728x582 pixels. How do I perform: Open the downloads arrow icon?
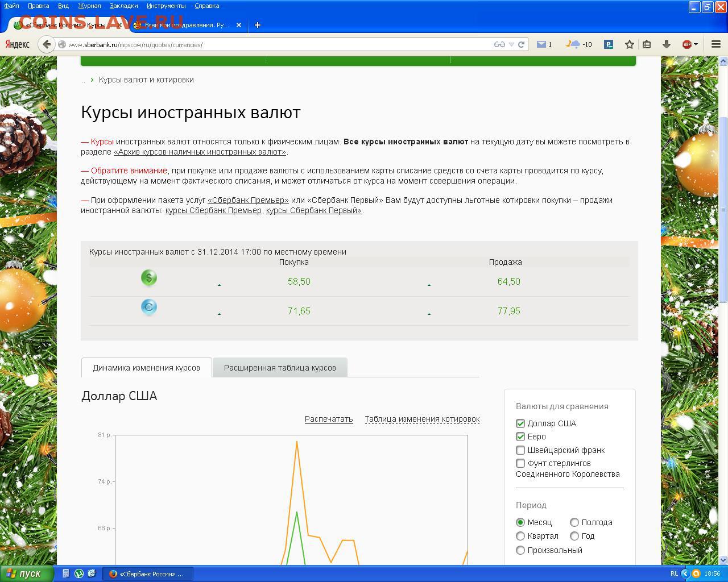point(667,44)
